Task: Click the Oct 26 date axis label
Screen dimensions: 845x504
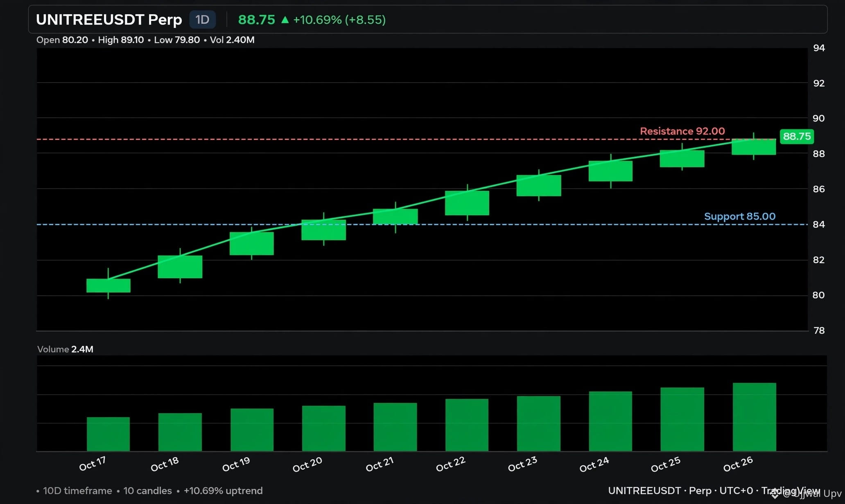Action: tap(738, 464)
